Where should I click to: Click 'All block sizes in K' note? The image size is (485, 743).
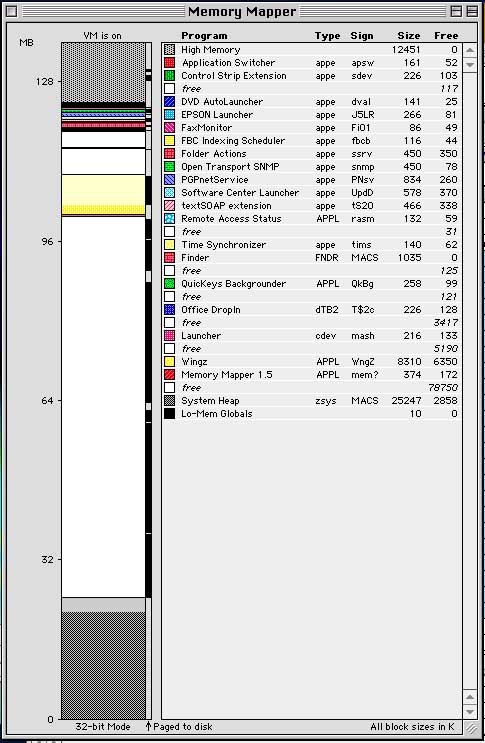pos(412,726)
